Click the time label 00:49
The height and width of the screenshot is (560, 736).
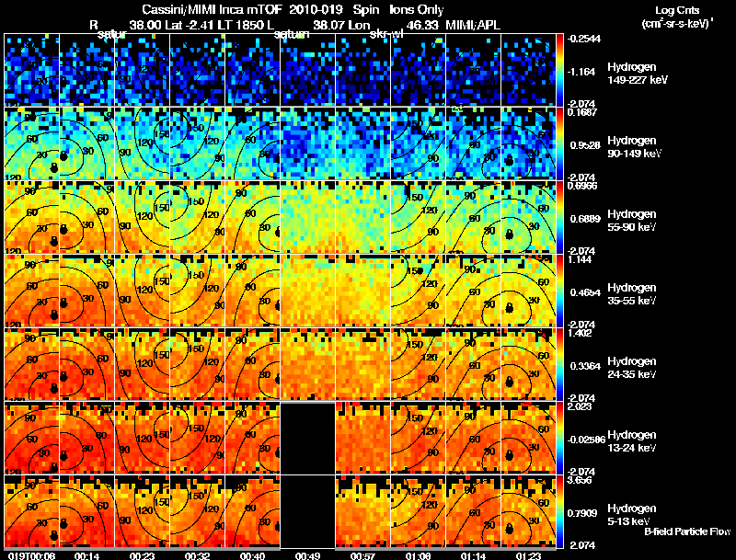pyautogui.click(x=307, y=555)
